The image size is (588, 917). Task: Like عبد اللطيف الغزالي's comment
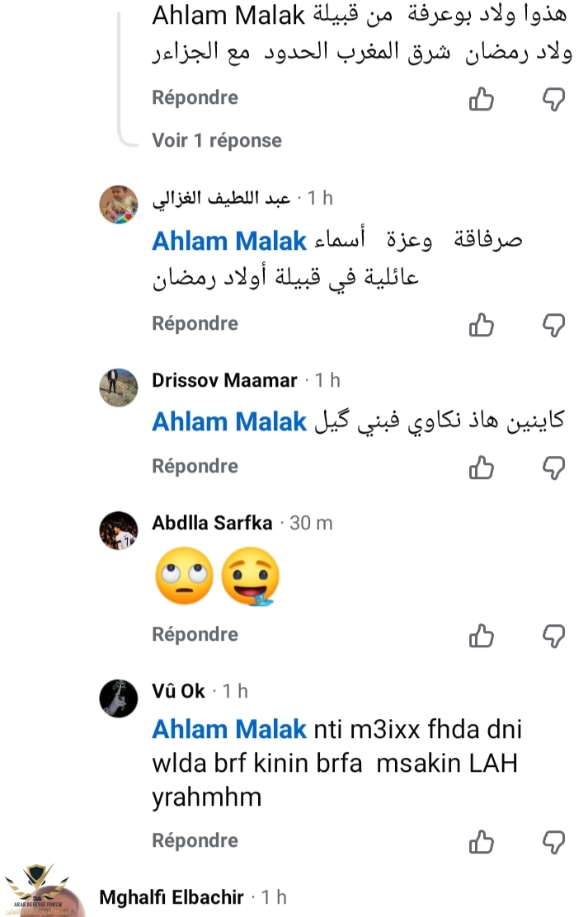click(481, 325)
